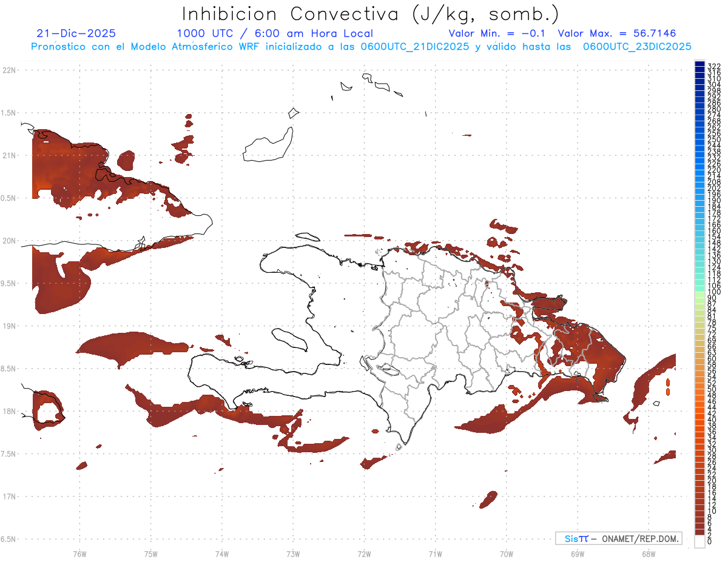Viewport: 728px width, 562px height.
Task: Click the white color swatch beside the 0 label
Action: click(x=699, y=541)
